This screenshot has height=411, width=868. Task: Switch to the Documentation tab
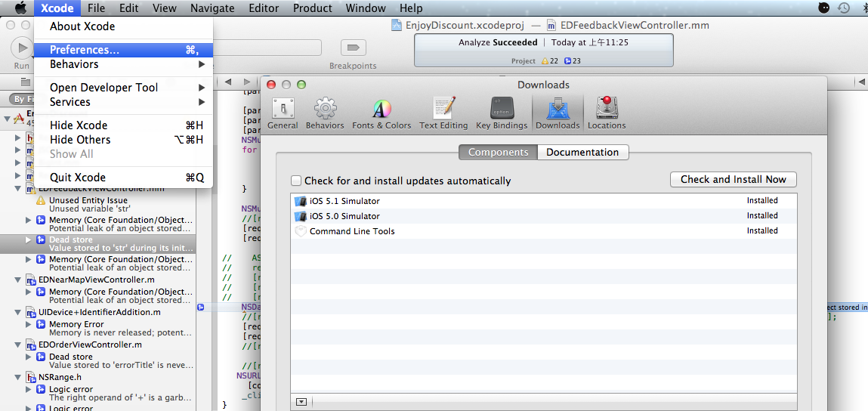[x=582, y=152]
